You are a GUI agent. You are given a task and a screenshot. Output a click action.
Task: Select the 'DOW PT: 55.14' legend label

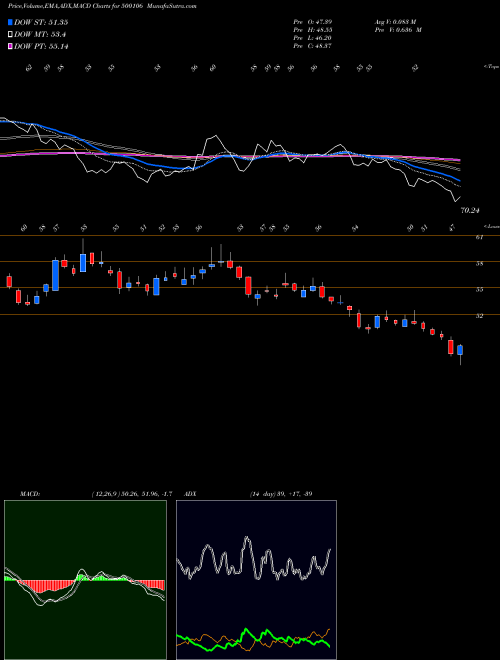pyautogui.click(x=41, y=46)
